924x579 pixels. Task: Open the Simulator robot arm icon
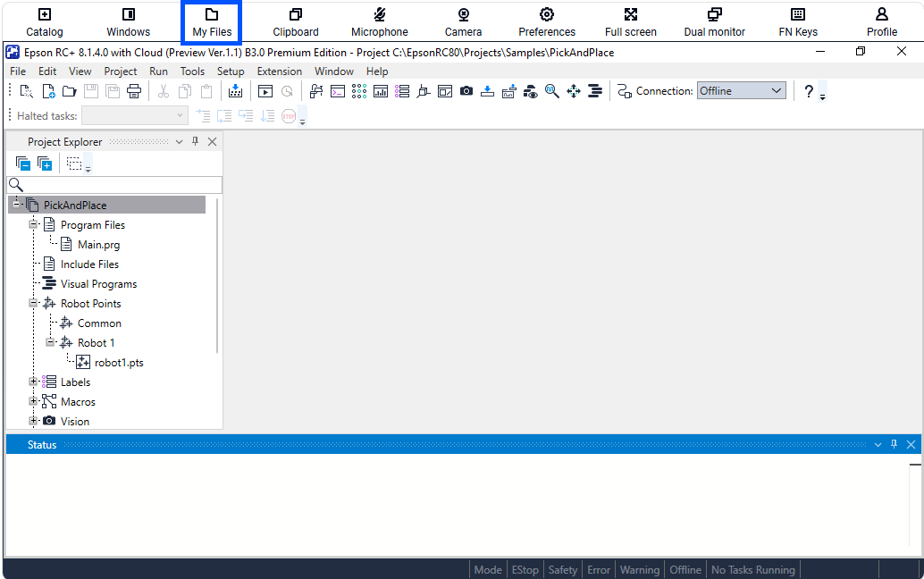click(x=423, y=91)
